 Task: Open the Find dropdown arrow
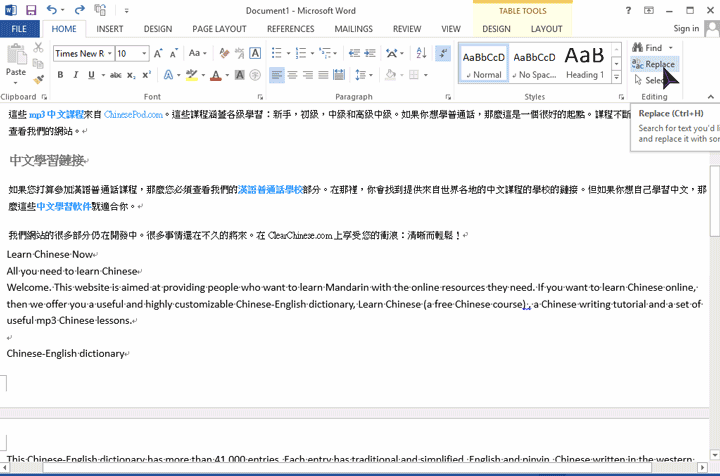(671, 48)
